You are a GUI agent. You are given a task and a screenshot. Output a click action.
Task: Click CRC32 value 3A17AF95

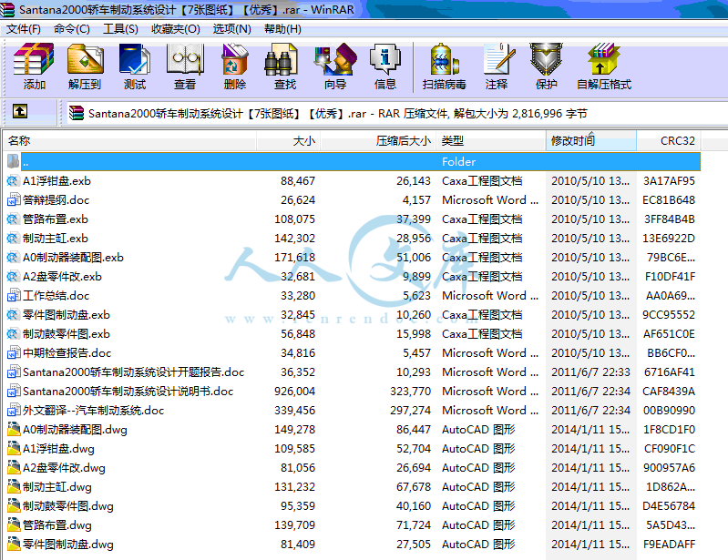[669, 181]
